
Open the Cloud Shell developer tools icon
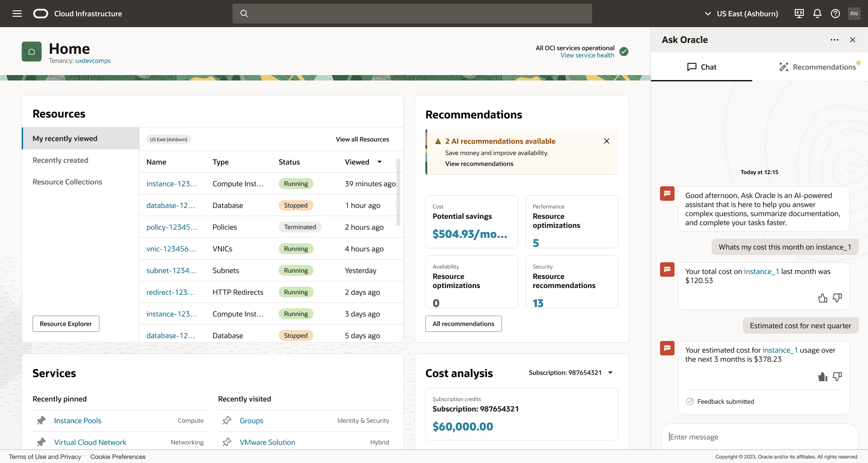point(799,14)
